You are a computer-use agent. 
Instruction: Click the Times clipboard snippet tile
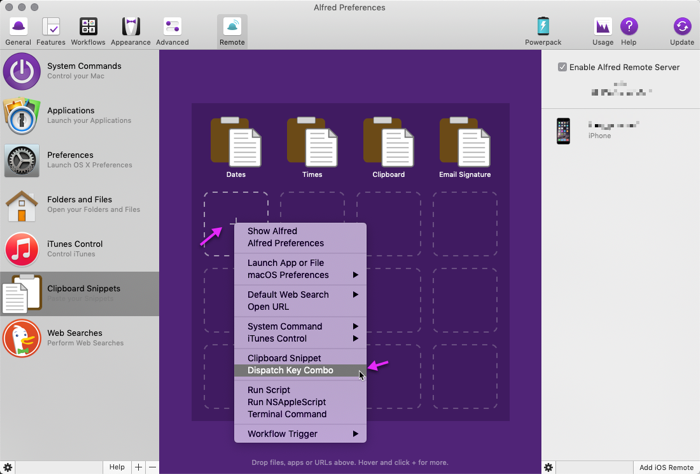[312, 147]
